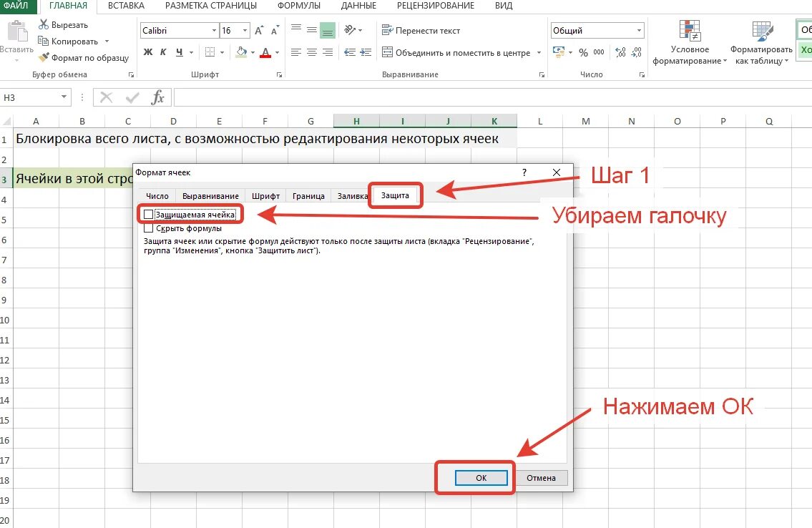Open the Граница tab in dialog
The height and width of the screenshot is (528, 812).
coord(308,196)
